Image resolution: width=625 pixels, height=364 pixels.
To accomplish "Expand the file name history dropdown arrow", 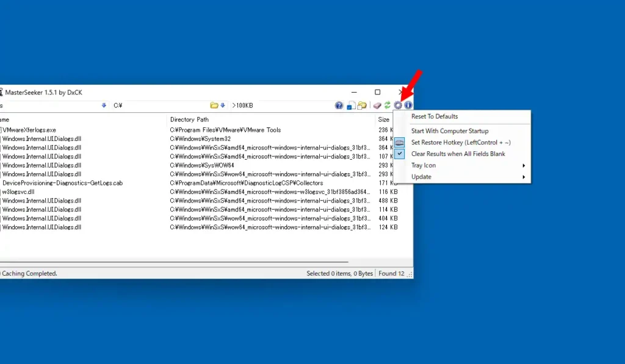I will (104, 105).
